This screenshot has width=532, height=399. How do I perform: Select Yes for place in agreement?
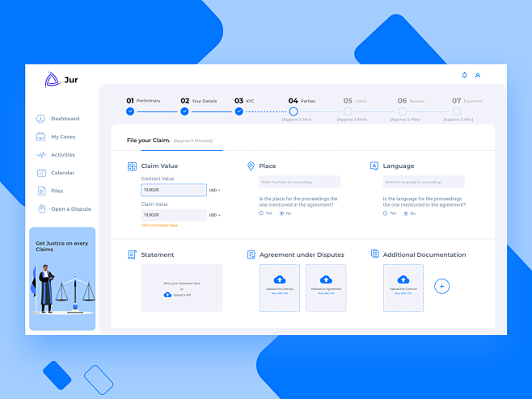tap(261, 213)
